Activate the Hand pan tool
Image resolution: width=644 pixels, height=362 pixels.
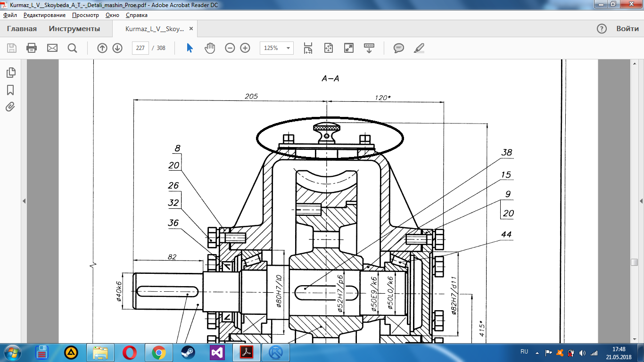click(210, 48)
